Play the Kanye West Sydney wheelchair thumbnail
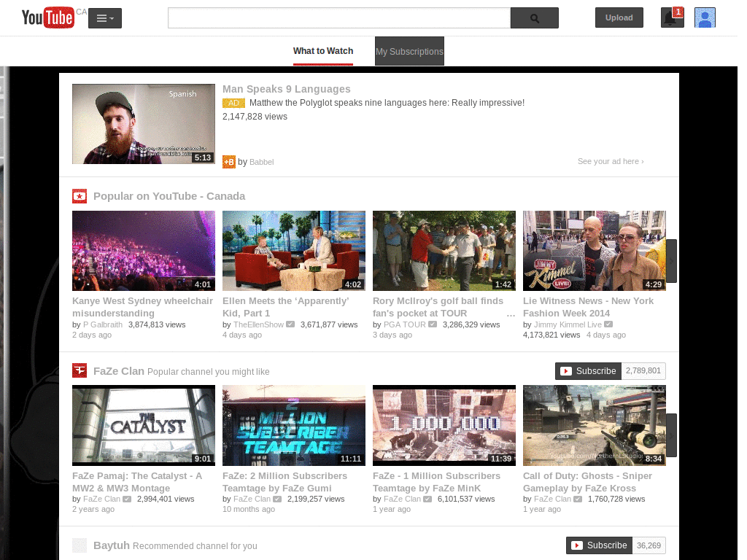Image resolution: width=747 pixels, height=560 pixels. click(144, 251)
